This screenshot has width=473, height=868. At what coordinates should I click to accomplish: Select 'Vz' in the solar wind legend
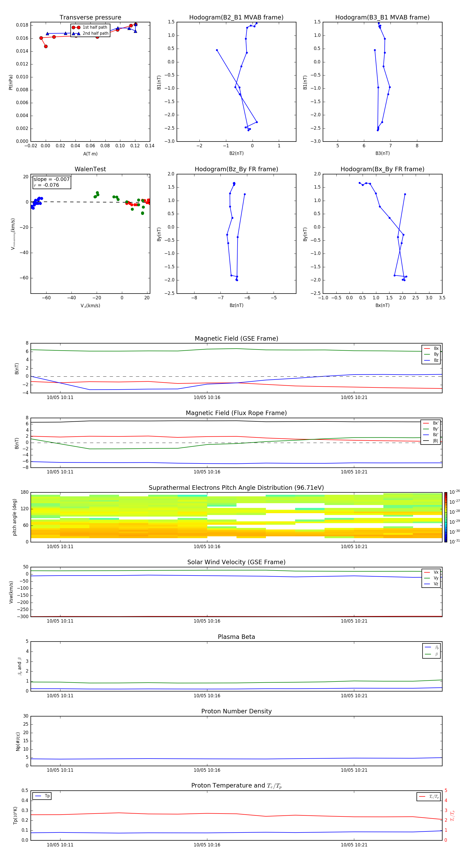click(431, 584)
